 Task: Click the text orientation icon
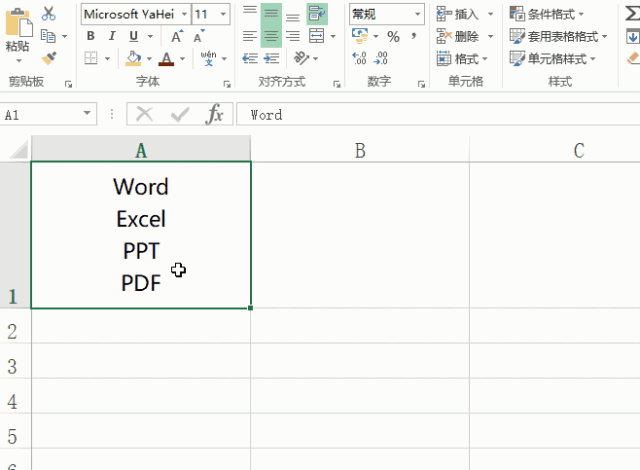pos(302,58)
